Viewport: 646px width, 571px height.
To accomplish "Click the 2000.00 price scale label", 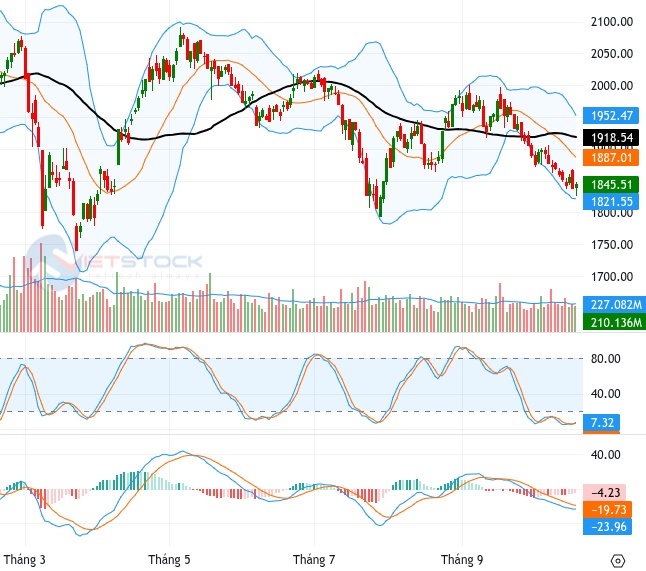I will [612, 85].
